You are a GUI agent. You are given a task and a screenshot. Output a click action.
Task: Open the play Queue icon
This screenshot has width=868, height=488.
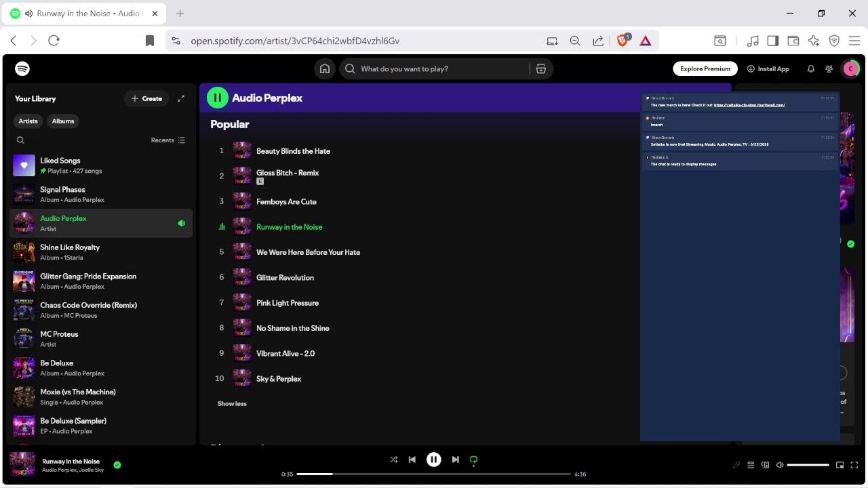pos(751,465)
